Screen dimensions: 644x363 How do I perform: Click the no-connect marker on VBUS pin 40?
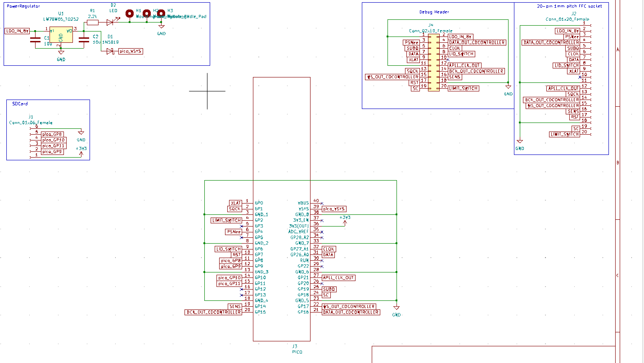[x=322, y=203]
